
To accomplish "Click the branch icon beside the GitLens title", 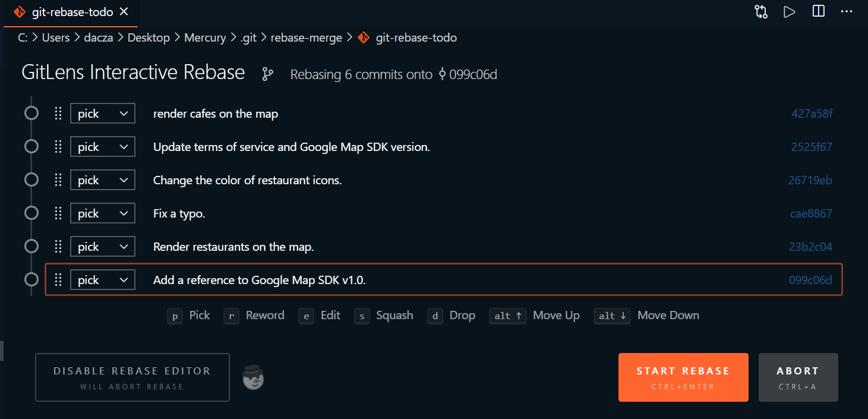I will pos(268,74).
